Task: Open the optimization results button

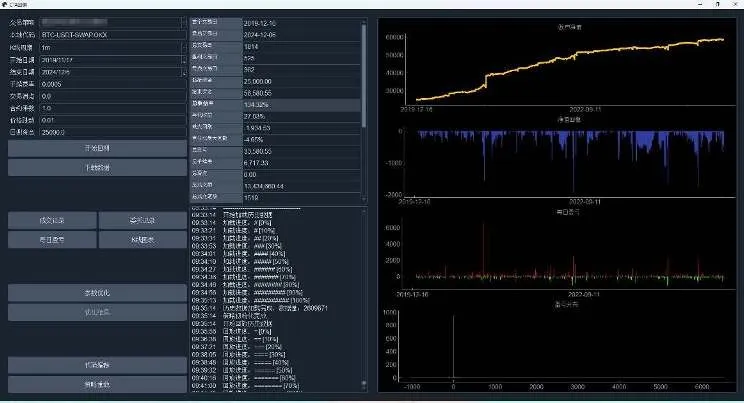Action: (97, 312)
